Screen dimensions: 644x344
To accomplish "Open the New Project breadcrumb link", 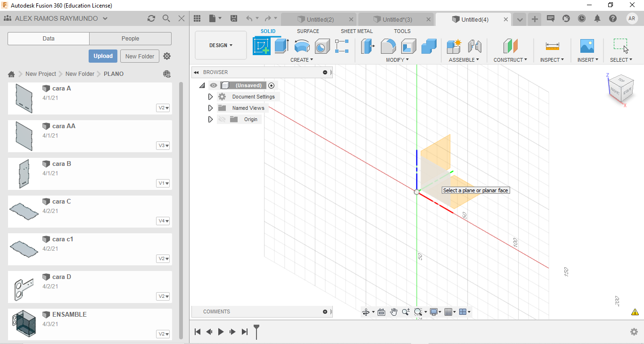I will pyautogui.click(x=41, y=74).
